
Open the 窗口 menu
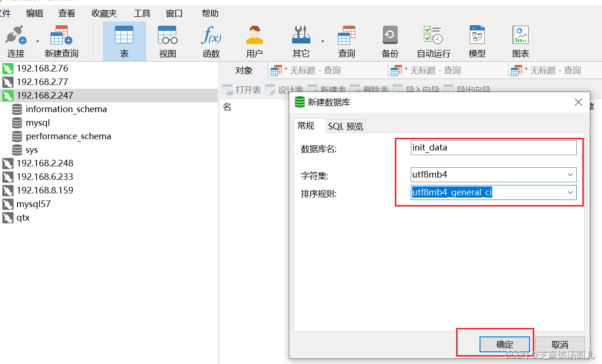[x=174, y=14]
